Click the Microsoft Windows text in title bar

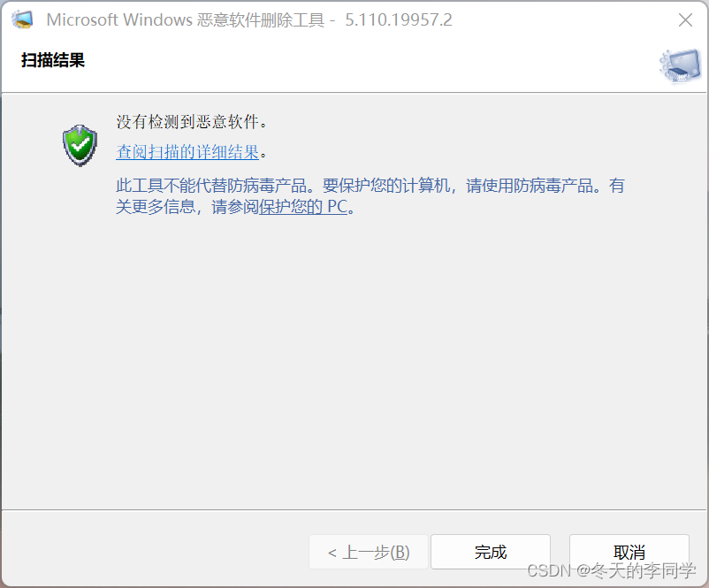point(119,20)
